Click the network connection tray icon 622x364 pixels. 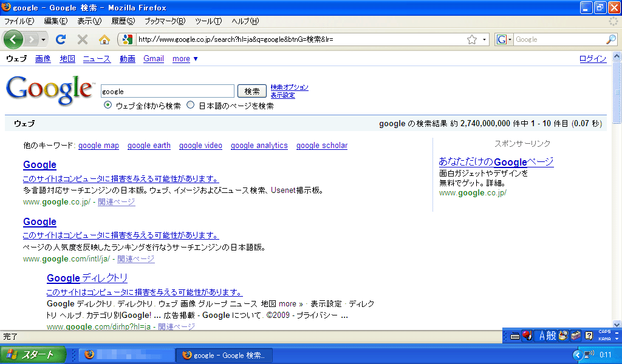[x=589, y=354]
